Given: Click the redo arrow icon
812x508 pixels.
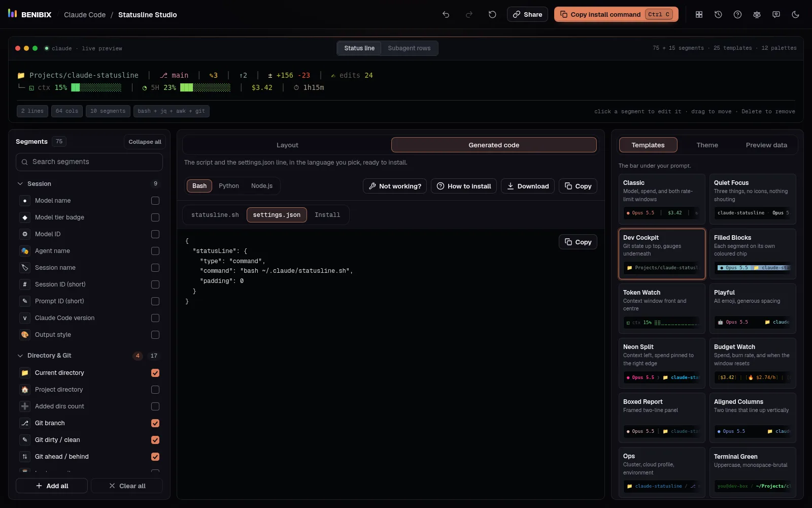Looking at the screenshot, I should coord(469,15).
